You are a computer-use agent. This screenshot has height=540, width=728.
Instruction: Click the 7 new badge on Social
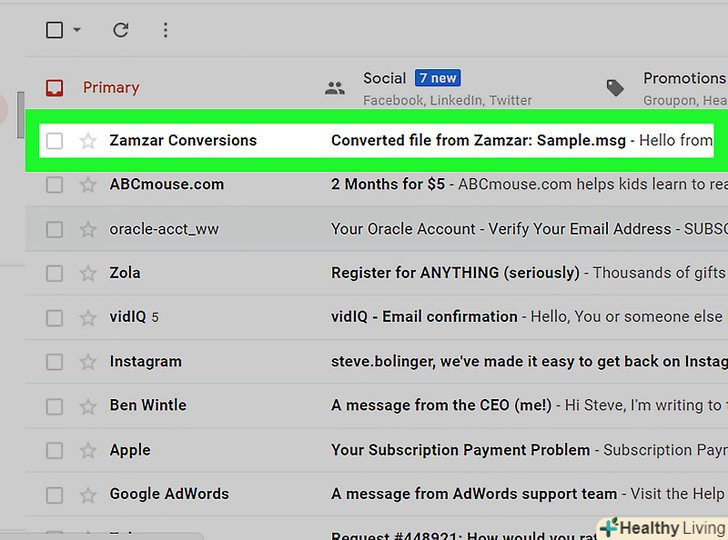(x=437, y=78)
